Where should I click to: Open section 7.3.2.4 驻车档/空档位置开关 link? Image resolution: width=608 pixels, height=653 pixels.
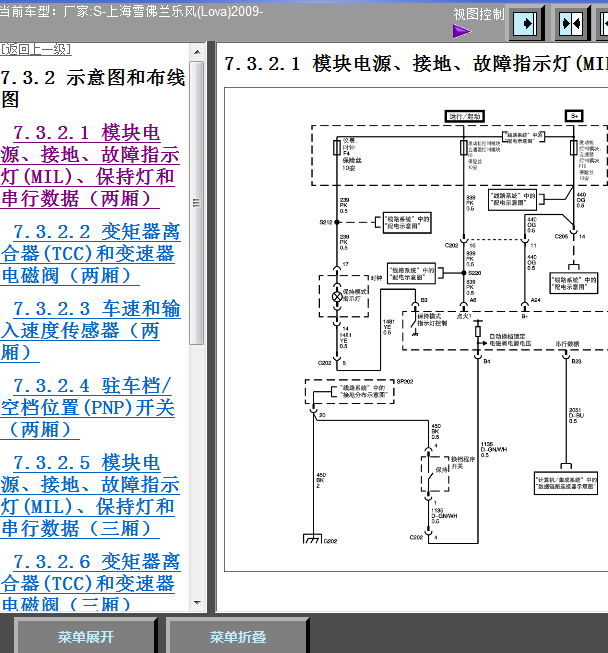point(87,408)
